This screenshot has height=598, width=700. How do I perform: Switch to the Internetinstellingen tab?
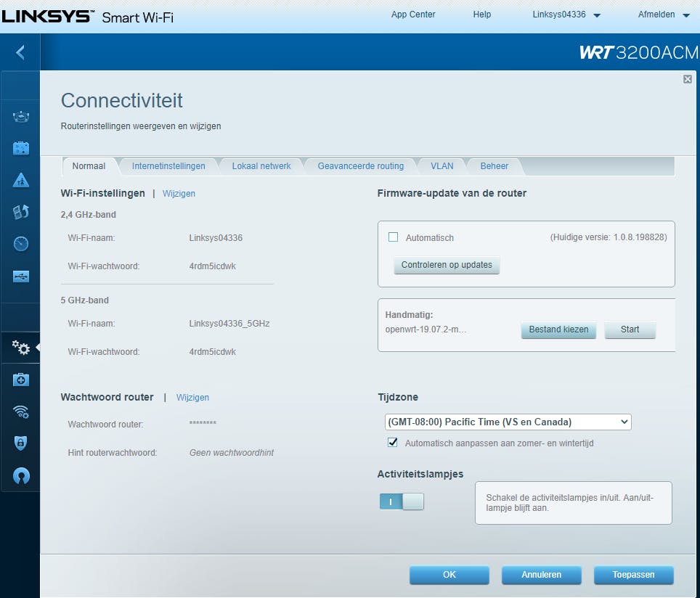(168, 166)
